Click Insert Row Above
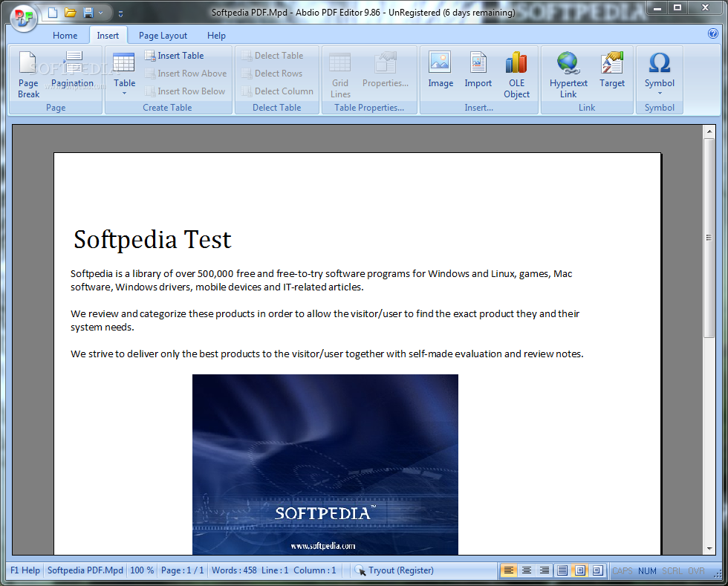 point(186,74)
